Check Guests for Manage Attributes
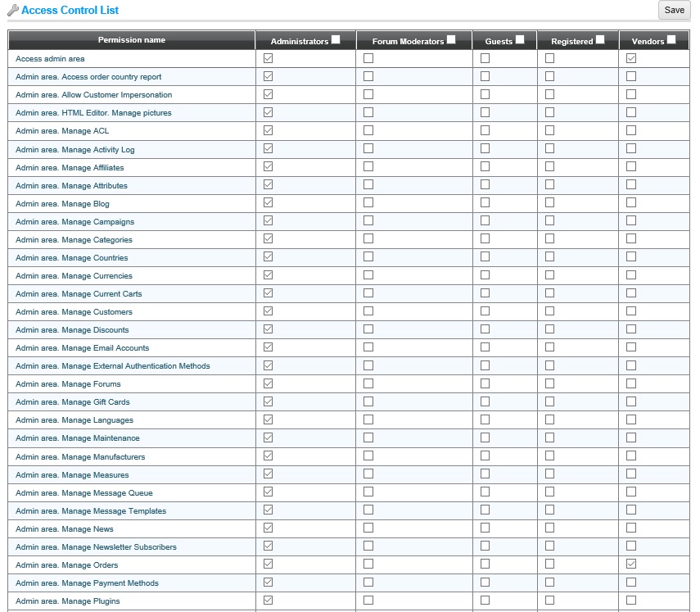The image size is (700, 612). pyautogui.click(x=485, y=184)
